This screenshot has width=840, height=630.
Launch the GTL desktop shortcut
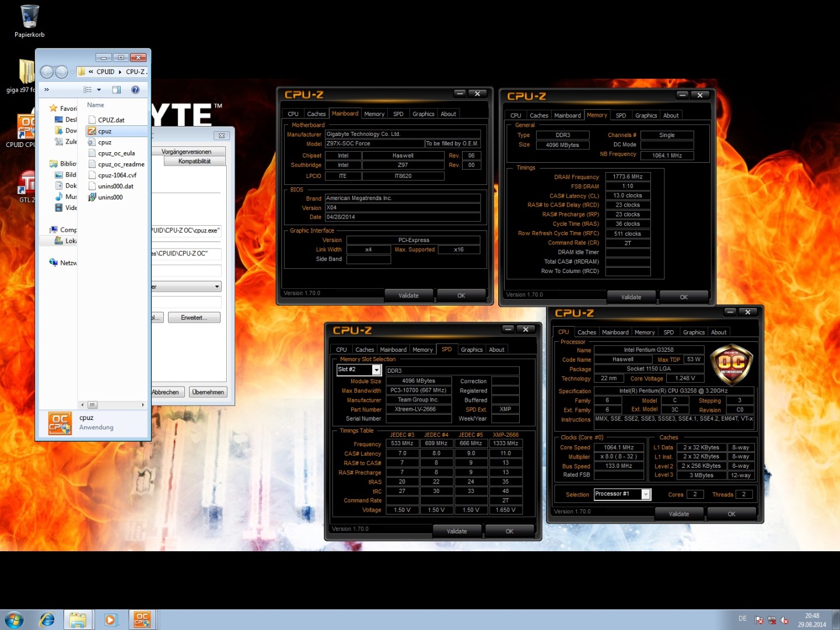coord(26,187)
